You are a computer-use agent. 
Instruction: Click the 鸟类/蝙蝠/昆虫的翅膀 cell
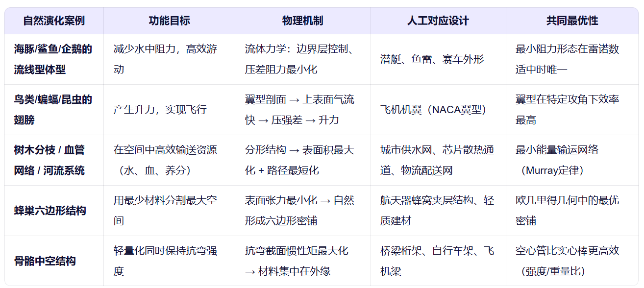click(54, 110)
